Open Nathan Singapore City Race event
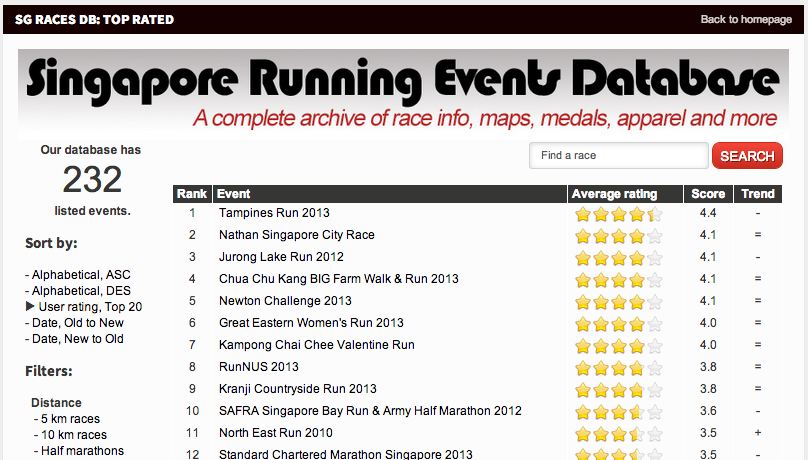The height and width of the screenshot is (460, 808). click(x=297, y=235)
